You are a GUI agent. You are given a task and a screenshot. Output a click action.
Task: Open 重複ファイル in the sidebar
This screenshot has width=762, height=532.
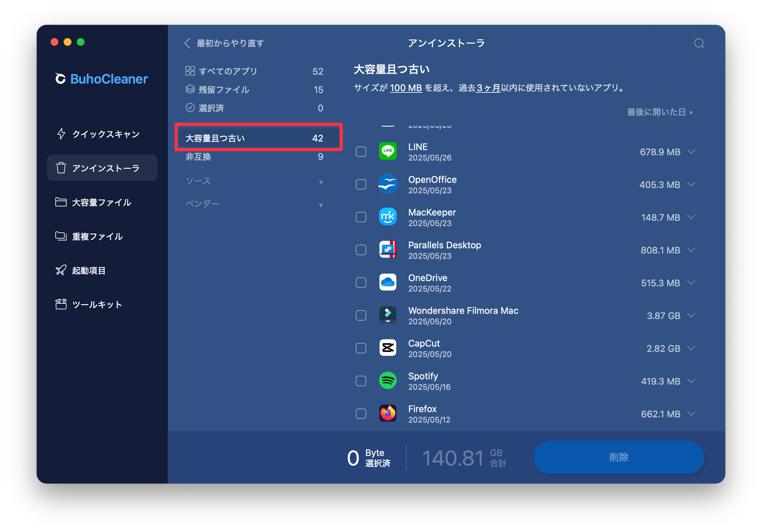coord(102,237)
